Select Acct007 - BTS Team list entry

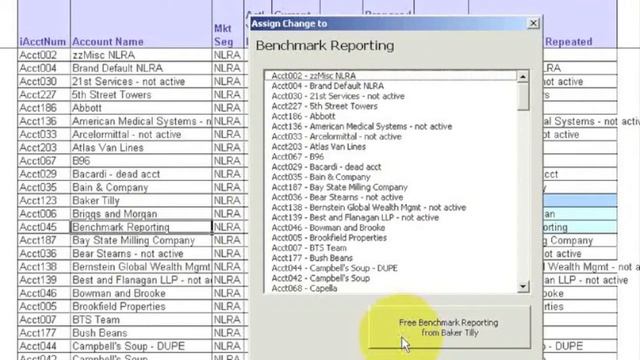click(391, 248)
